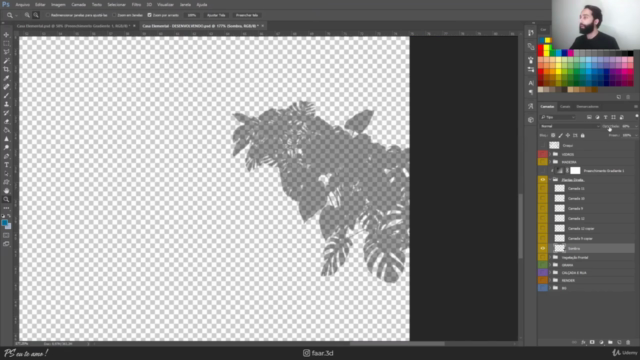Select the Paint Bucket tool
Screen dimensions: 640x360
[7, 130]
